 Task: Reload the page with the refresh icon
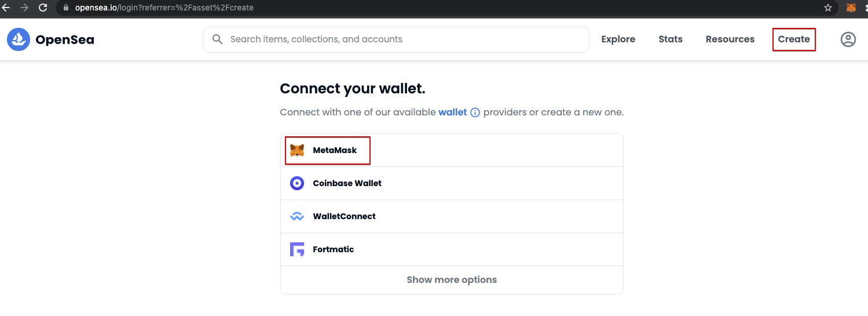tap(43, 8)
